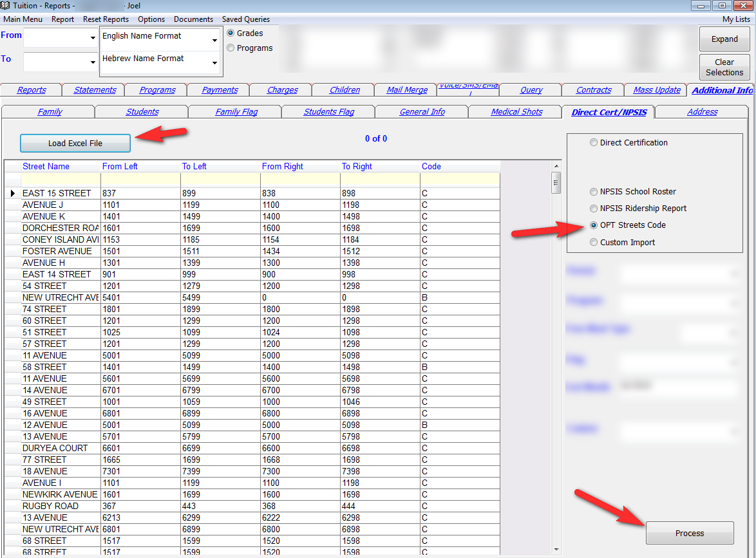
Task: Click Reset Reports in the menu bar
Action: [x=106, y=19]
